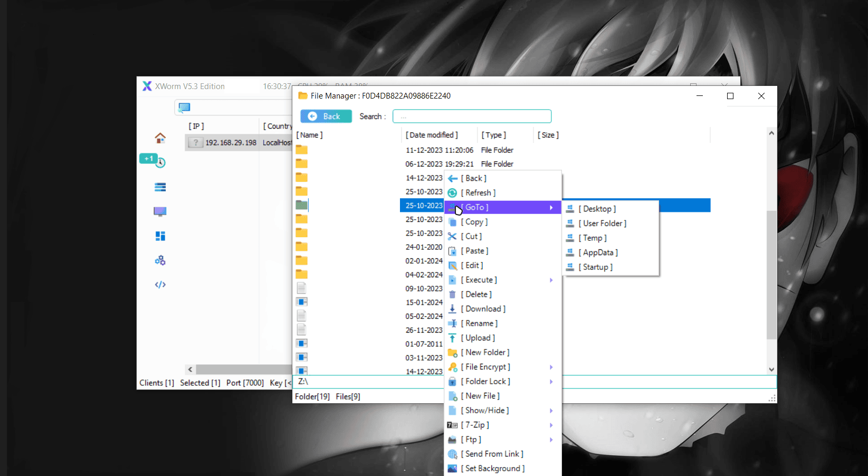Click the Port [7000] status text
This screenshot has width=868, height=476.
point(245,383)
